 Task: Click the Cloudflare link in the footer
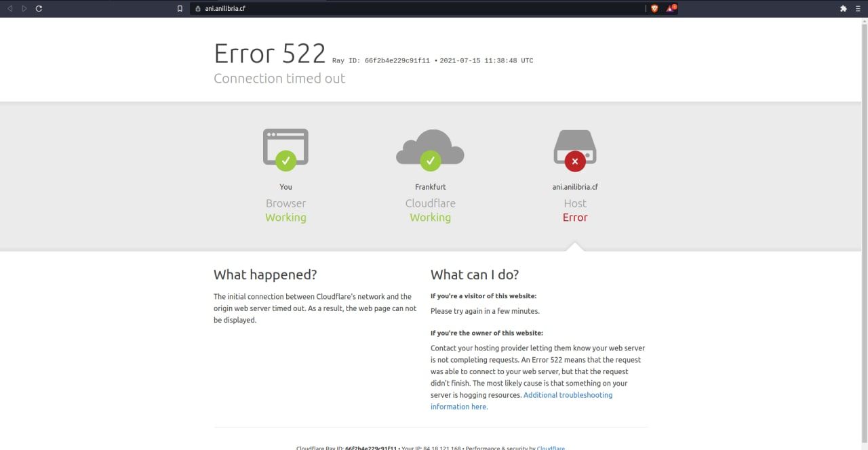click(551, 448)
